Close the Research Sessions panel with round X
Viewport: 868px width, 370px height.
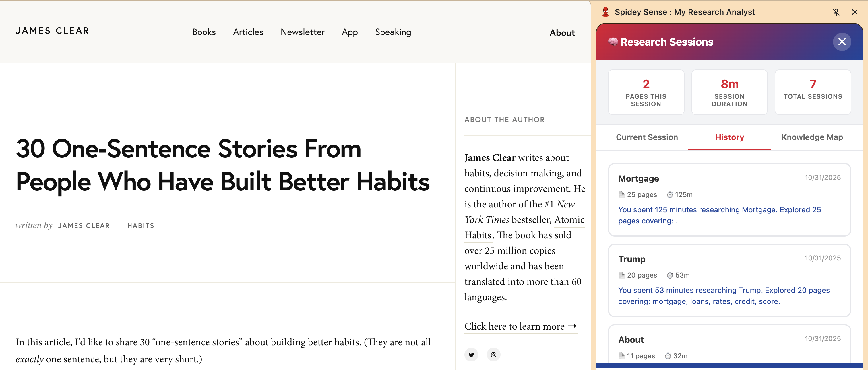[x=842, y=42]
